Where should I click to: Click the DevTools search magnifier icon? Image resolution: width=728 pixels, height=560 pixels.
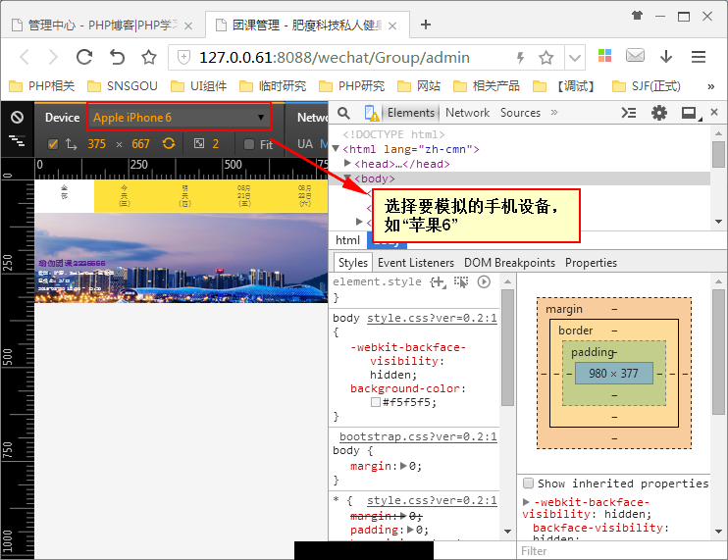pyautogui.click(x=343, y=113)
